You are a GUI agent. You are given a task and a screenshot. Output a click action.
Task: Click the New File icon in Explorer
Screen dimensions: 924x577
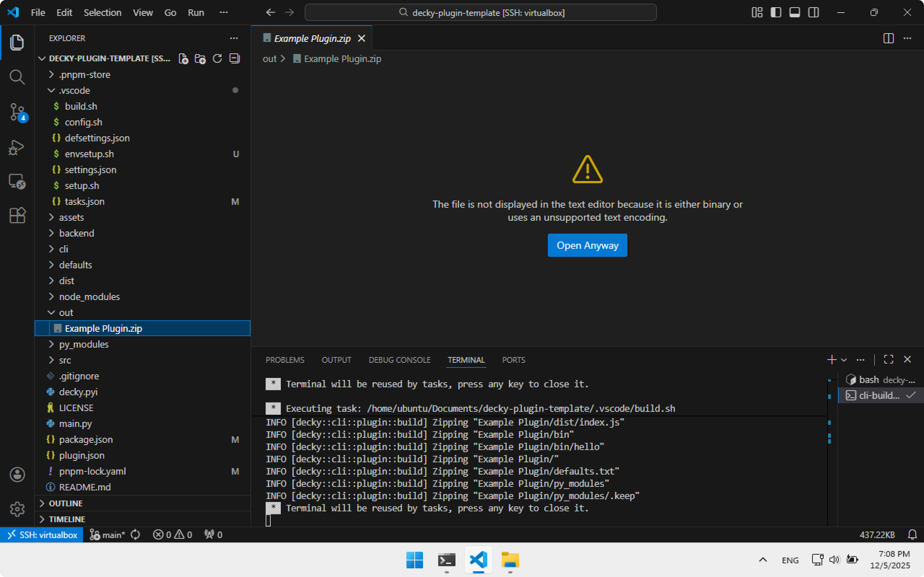pos(184,59)
